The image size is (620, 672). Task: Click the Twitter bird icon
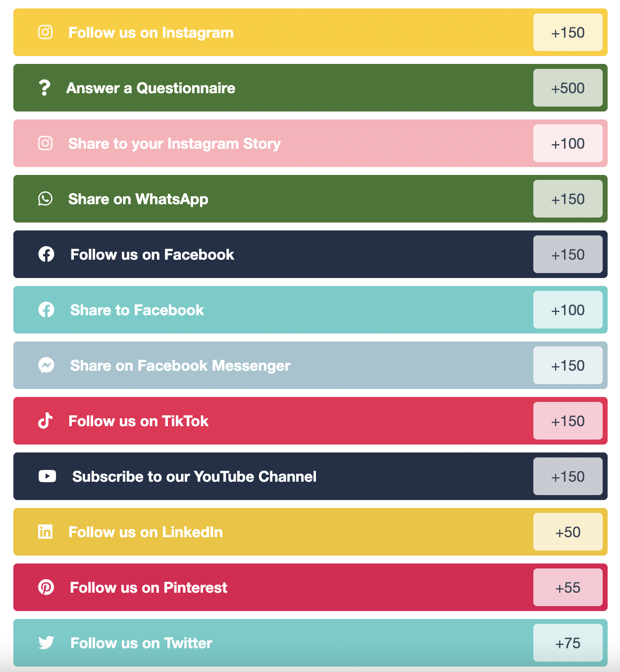[x=46, y=643]
